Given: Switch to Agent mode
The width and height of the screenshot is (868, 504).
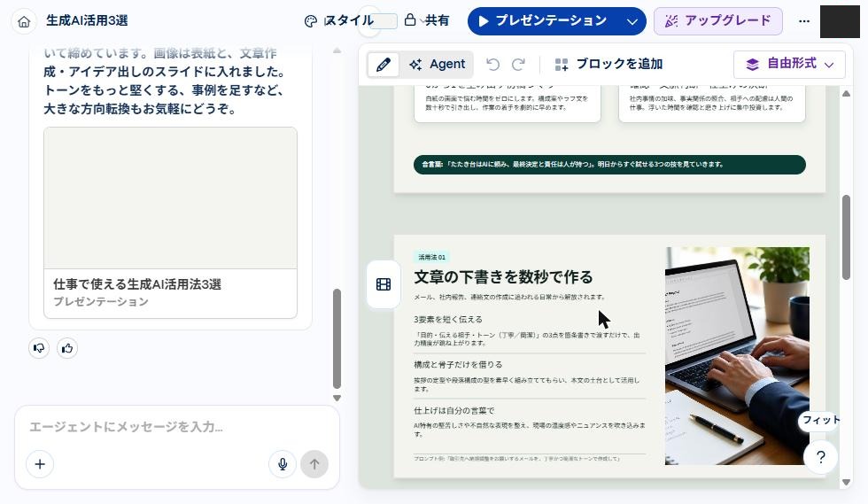Looking at the screenshot, I should (x=438, y=65).
